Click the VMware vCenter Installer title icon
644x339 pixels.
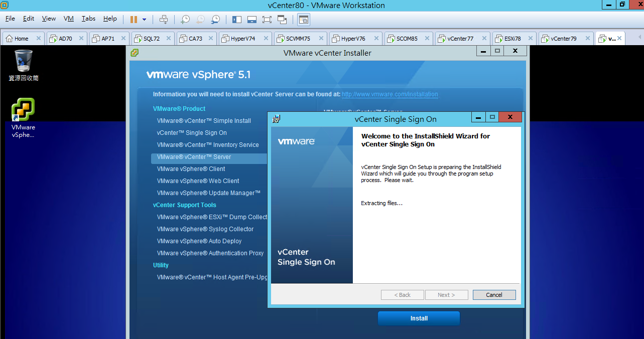pos(135,53)
